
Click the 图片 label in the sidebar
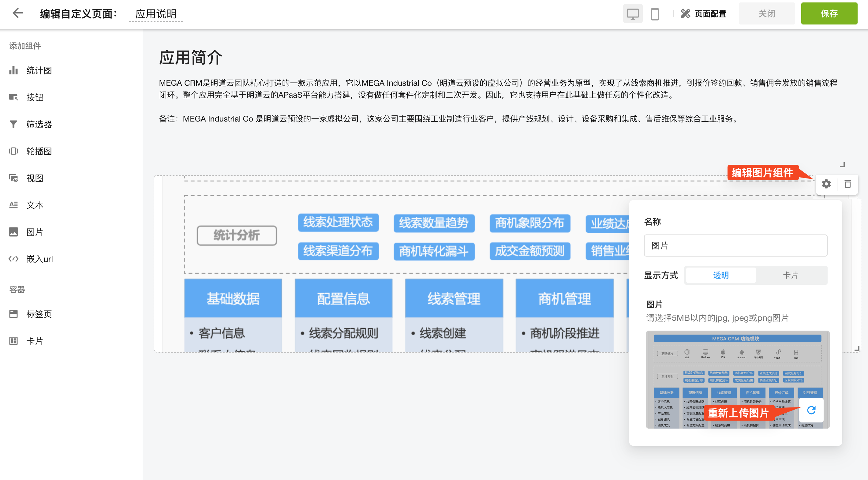(35, 232)
